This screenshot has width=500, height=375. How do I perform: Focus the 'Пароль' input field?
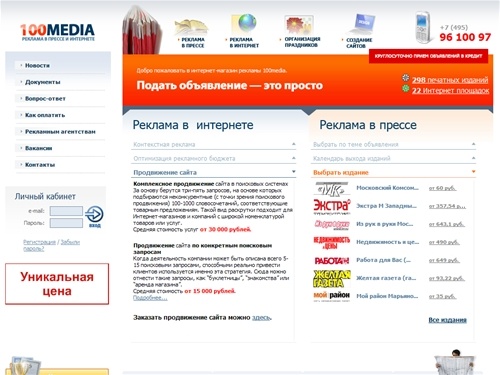66,223
